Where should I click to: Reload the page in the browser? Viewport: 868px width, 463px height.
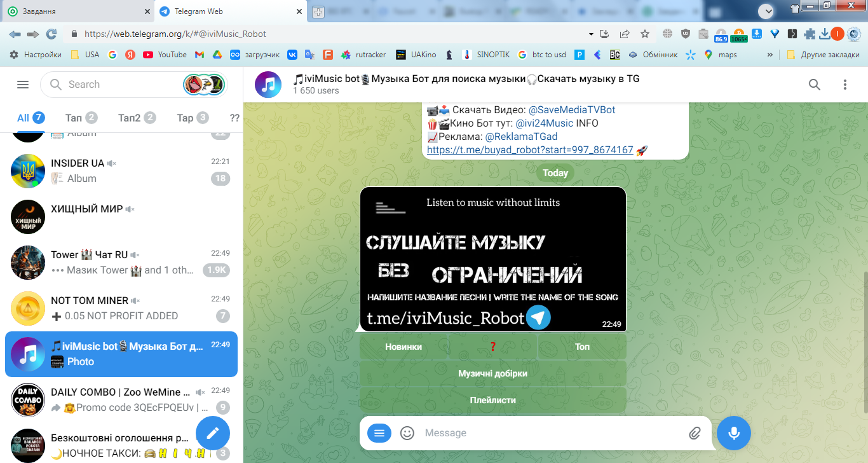(x=51, y=34)
